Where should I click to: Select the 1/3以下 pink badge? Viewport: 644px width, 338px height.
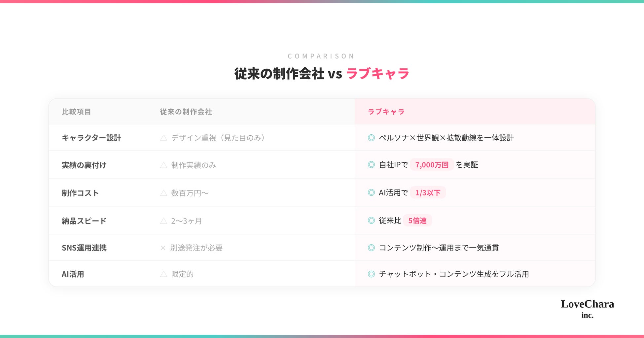click(x=428, y=192)
